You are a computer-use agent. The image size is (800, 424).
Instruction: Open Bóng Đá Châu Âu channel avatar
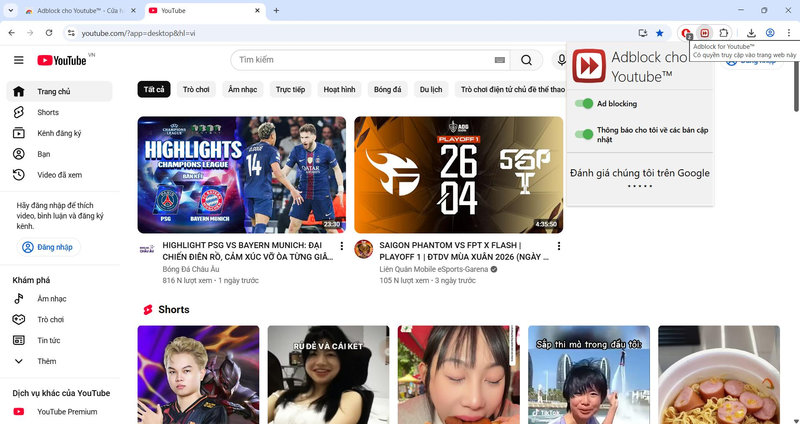pyautogui.click(x=147, y=249)
